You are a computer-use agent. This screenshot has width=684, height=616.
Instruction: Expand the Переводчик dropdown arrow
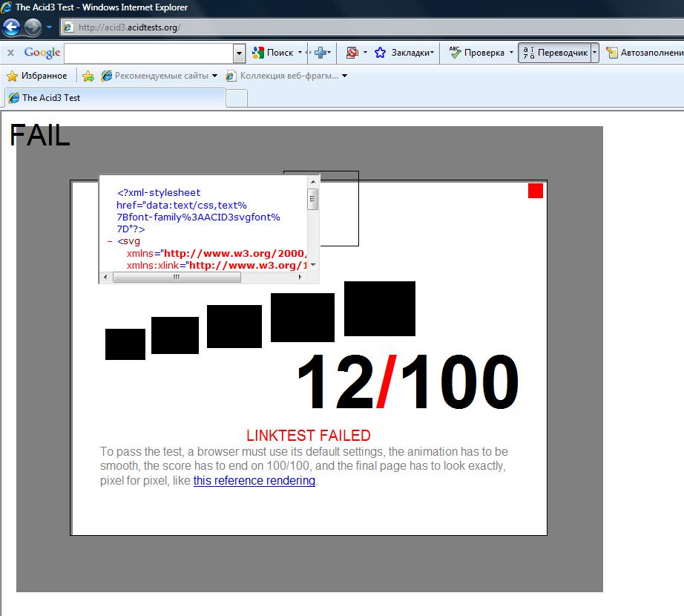(594, 53)
